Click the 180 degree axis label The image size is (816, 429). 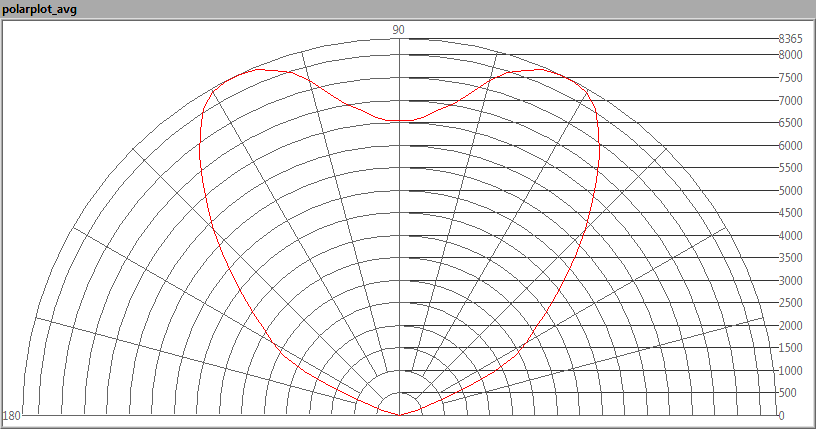[12, 415]
